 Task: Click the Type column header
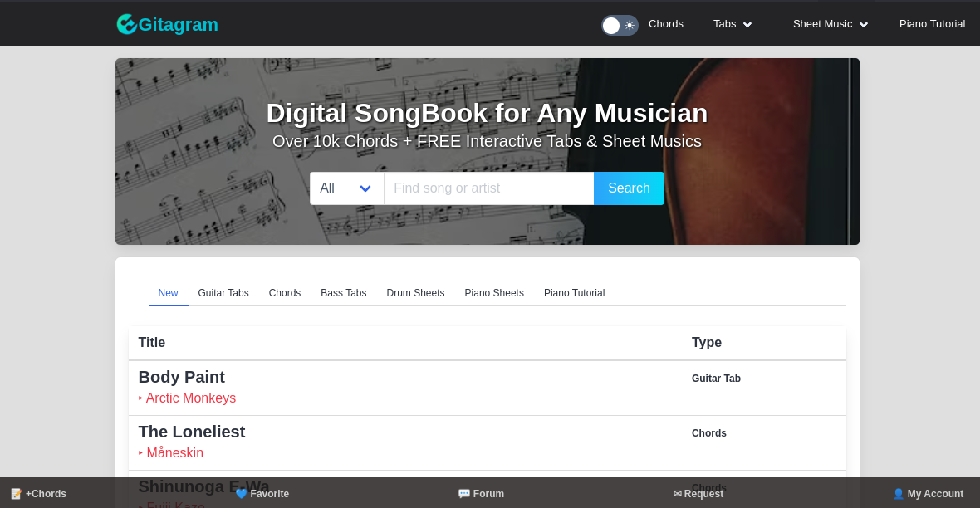coord(706,343)
